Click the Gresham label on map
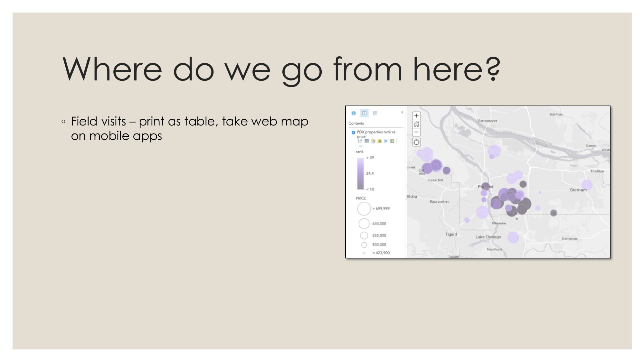The height and width of the screenshot is (362, 644). click(x=578, y=190)
